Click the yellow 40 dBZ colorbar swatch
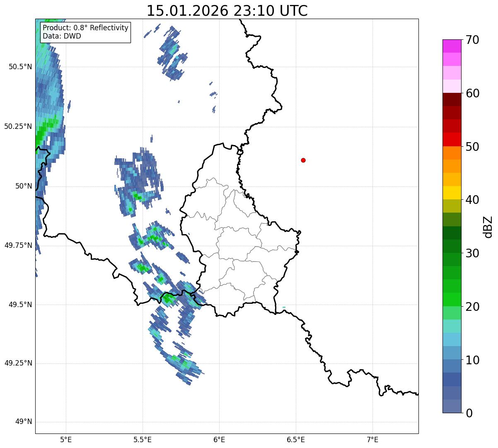The width and height of the screenshot is (498, 448). coord(452,193)
